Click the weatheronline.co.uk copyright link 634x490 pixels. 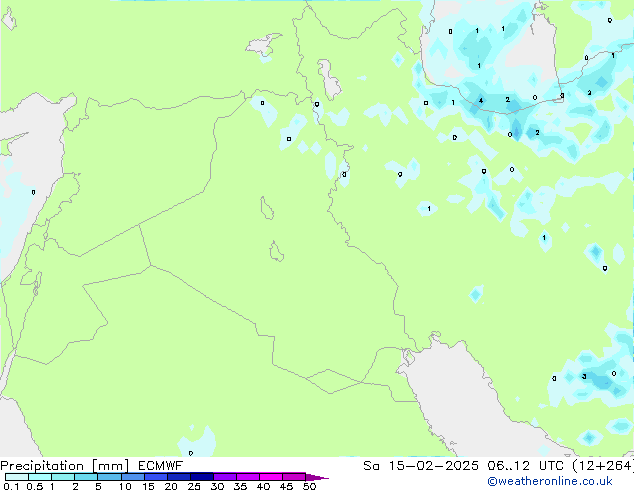pos(550,481)
